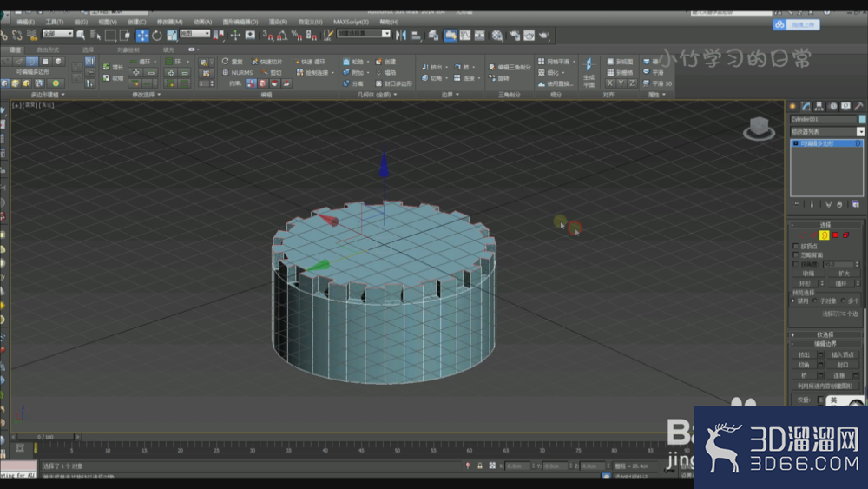
Task: Open the 全部 selection filter dropdown
Action: (57, 34)
